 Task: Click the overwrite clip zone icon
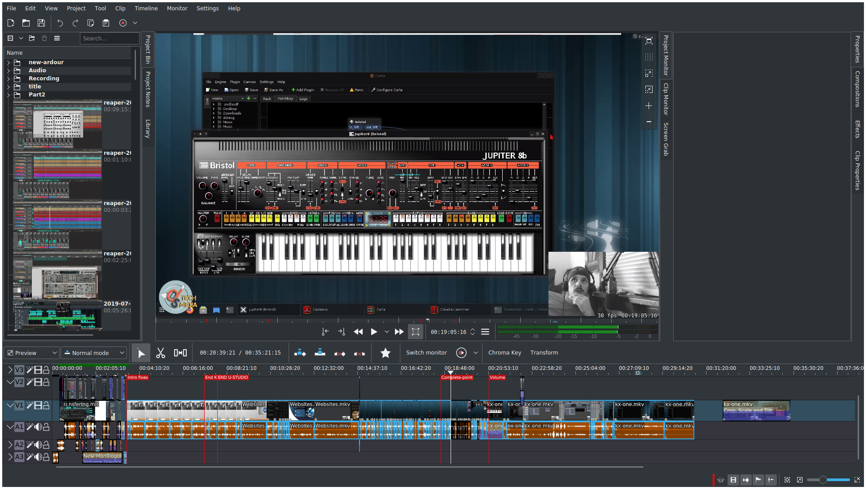pos(320,353)
